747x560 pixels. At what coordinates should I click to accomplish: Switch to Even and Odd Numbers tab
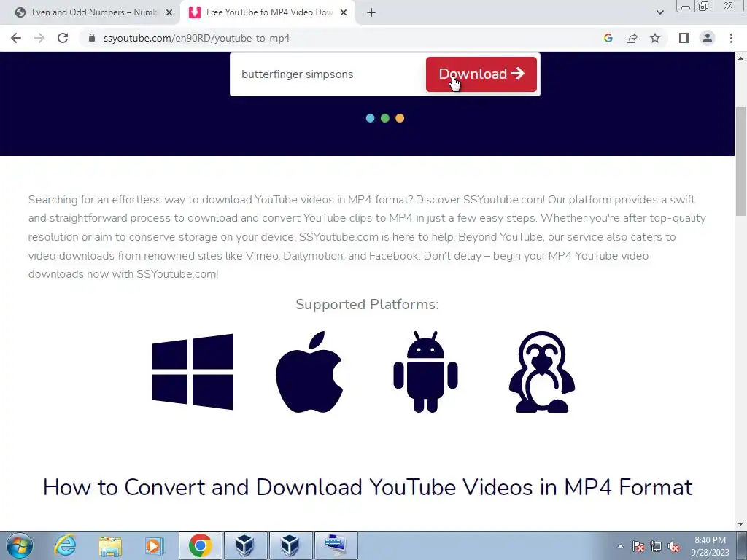pyautogui.click(x=94, y=12)
